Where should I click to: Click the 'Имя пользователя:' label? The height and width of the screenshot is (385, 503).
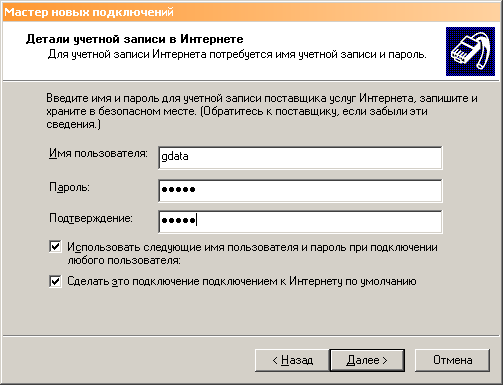click(x=98, y=153)
